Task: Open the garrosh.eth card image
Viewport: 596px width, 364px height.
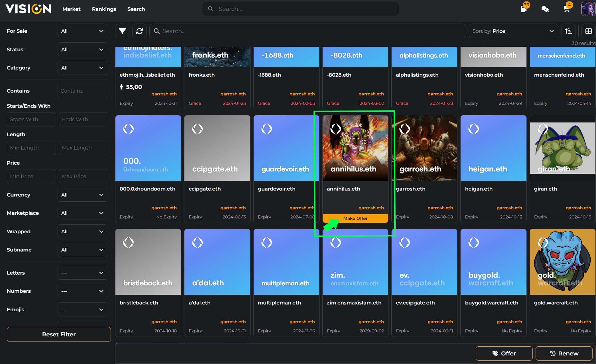Action: point(424,148)
